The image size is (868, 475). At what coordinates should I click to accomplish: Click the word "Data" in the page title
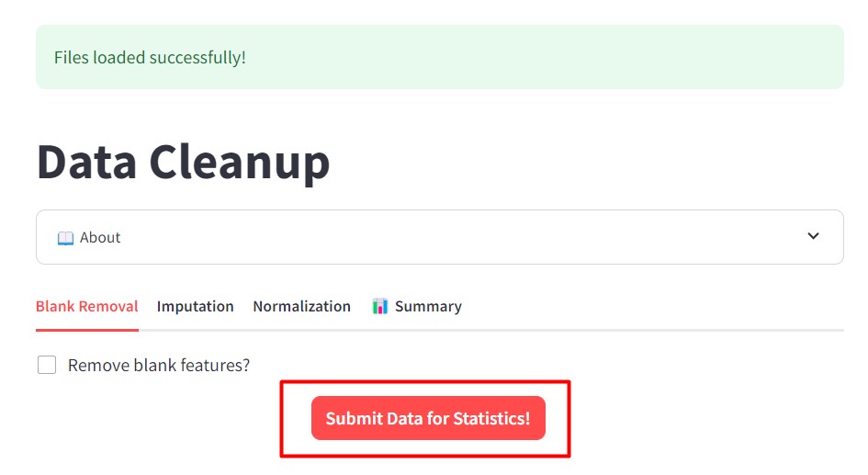pyautogui.click(x=85, y=163)
